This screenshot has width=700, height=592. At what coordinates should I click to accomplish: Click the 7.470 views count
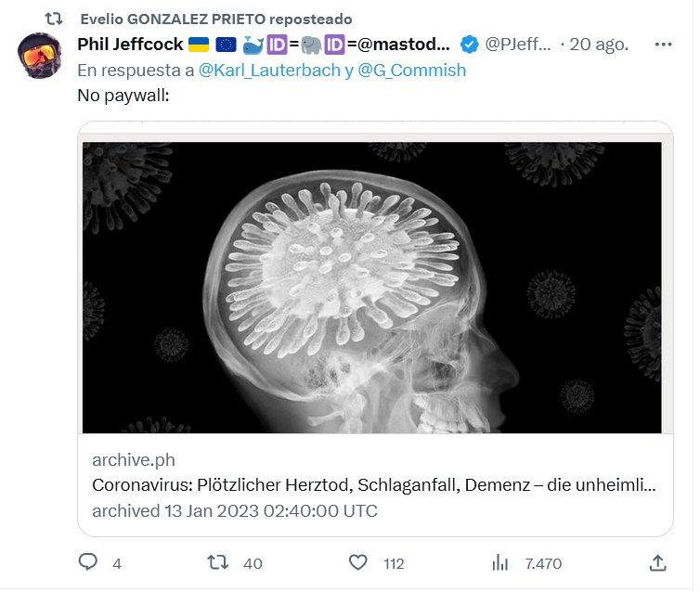coord(543,563)
